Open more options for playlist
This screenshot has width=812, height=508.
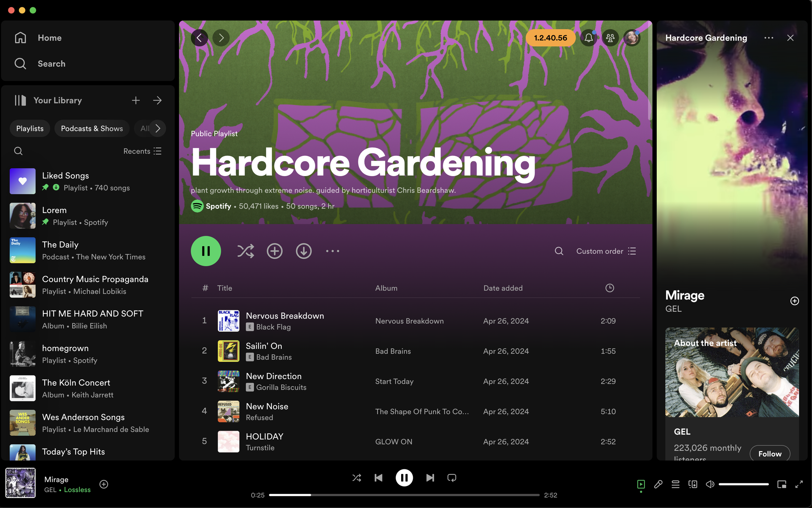coord(333,251)
